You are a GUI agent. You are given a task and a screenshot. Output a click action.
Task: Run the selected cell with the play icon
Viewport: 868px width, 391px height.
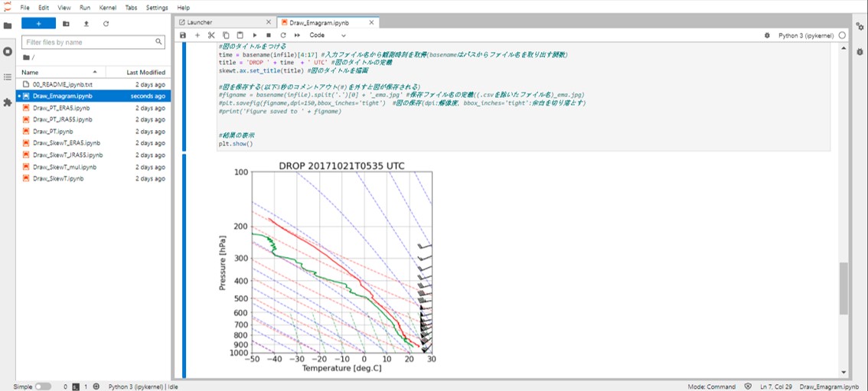click(255, 35)
